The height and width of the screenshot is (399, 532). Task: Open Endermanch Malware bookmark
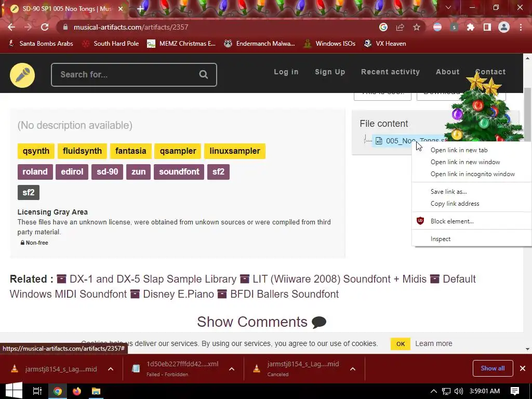[x=260, y=44]
